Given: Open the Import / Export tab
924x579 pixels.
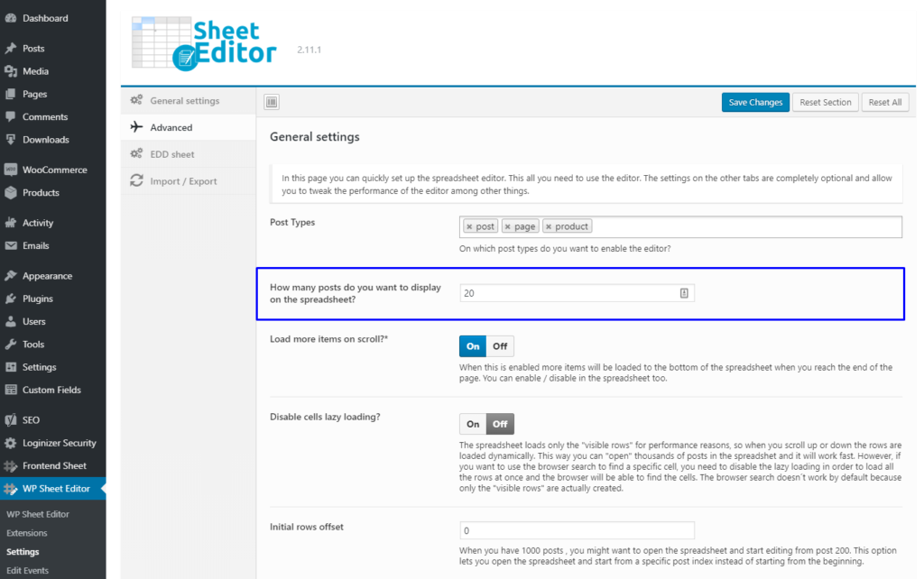Looking at the screenshot, I should click(x=183, y=181).
